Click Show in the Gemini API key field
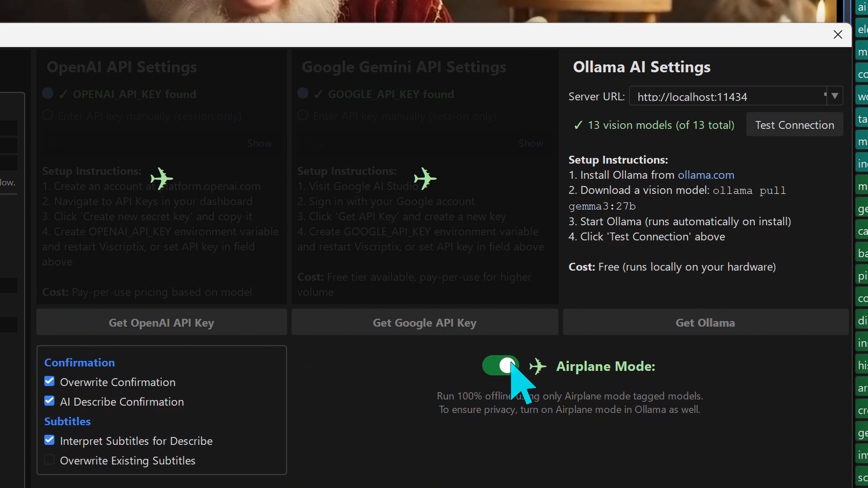868x488 pixels. pos(531,143)
